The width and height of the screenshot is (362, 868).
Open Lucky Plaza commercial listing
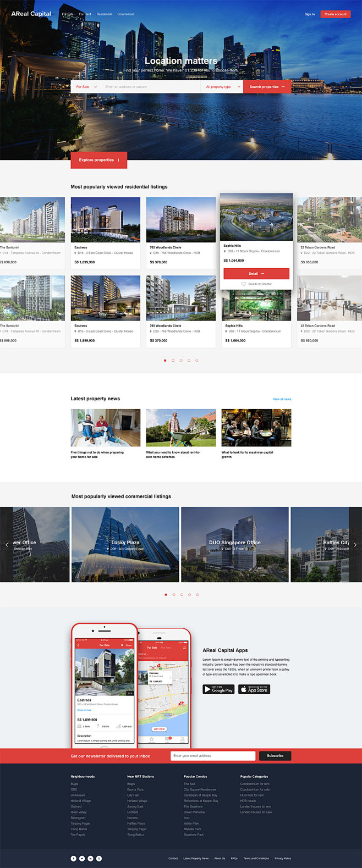(125, 544)
